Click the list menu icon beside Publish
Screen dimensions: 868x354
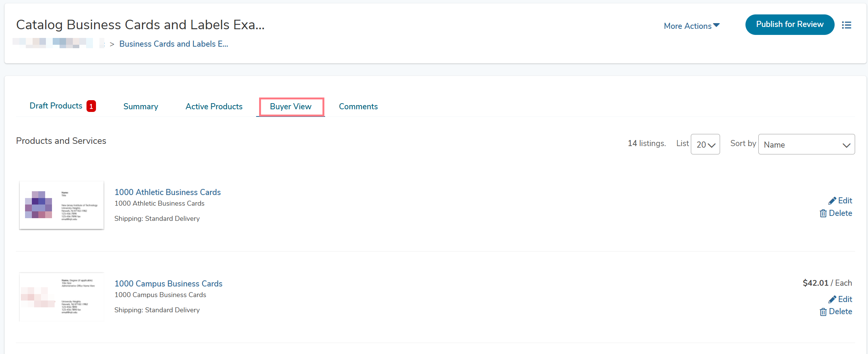846,25
